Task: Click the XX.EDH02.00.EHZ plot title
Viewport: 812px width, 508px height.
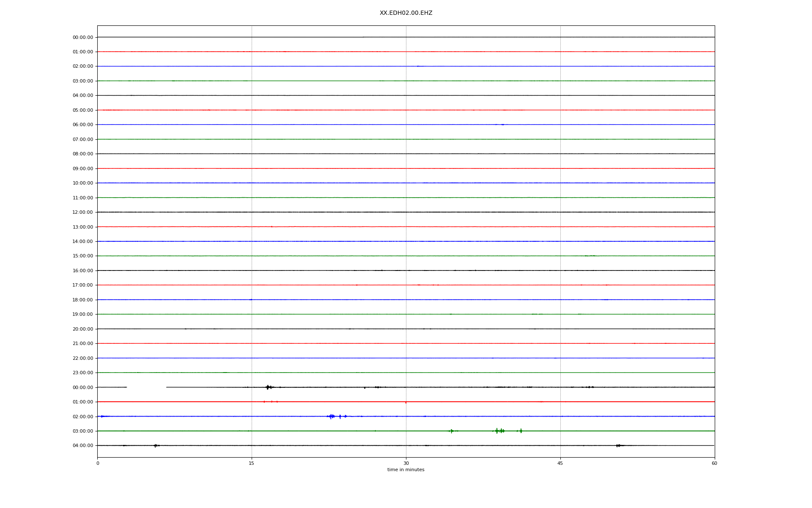Action: pyautogui.click(x=406, y=13)
